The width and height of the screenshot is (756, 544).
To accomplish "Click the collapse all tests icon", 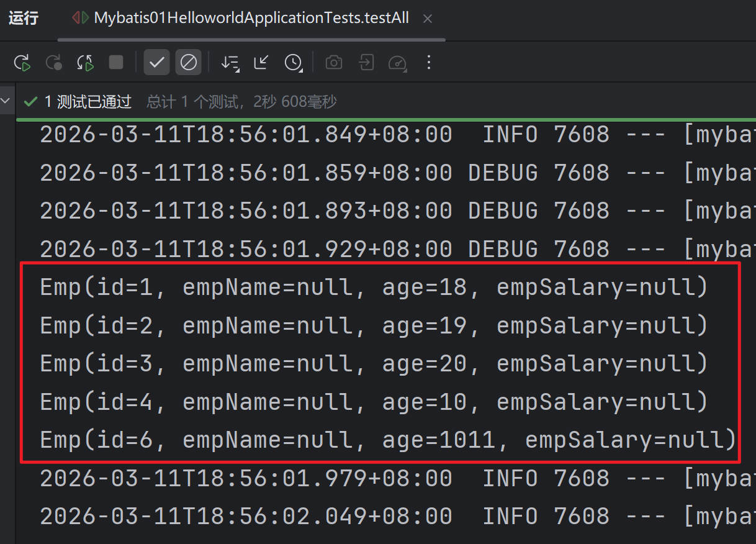I will tap(261, 63).
